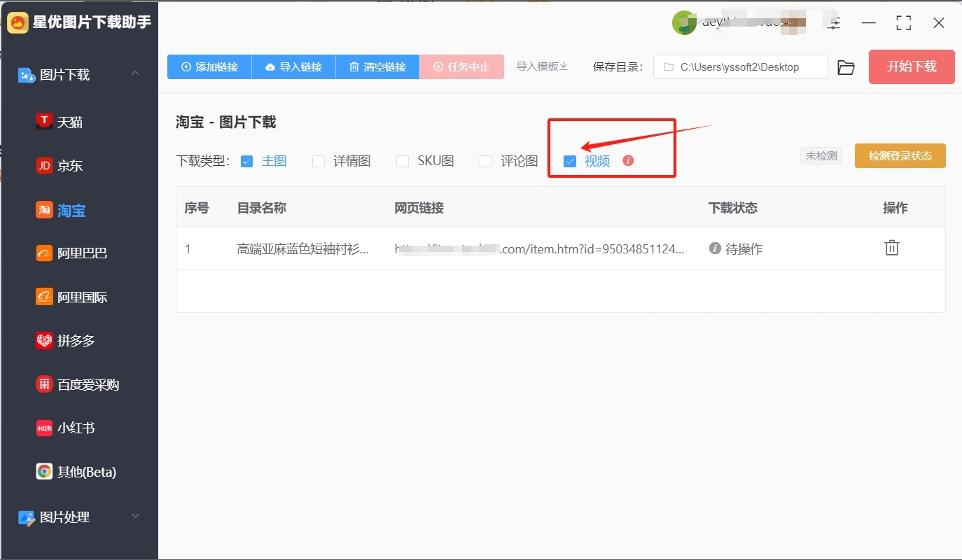Select the 小红书 menu label
The width and height of the screenshot is (962, 560).
tap(76, 428)
